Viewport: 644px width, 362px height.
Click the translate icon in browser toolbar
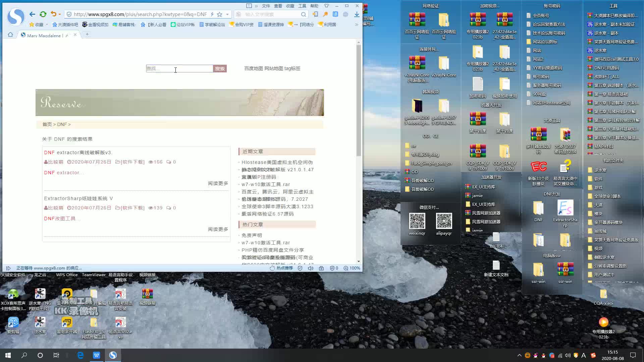(335, 14)
